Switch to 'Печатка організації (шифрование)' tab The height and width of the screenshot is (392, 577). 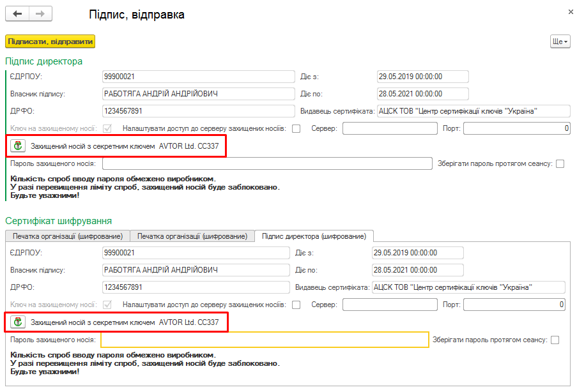tap(192, 236)
